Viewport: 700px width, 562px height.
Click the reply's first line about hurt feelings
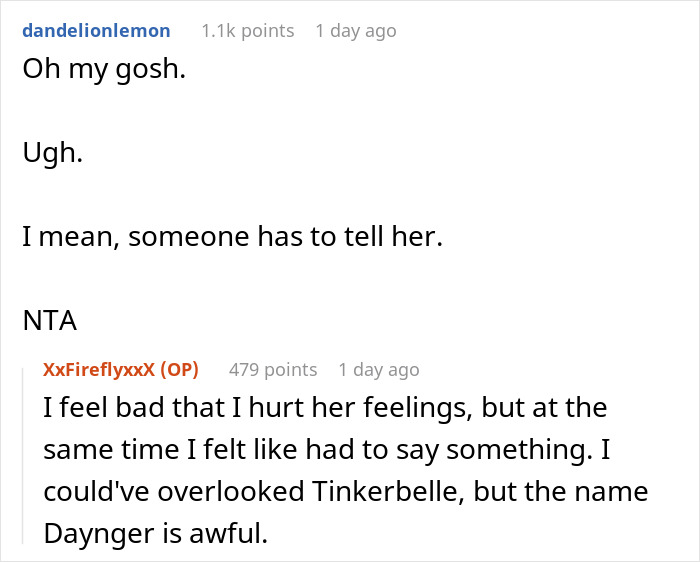coord(325,410)
